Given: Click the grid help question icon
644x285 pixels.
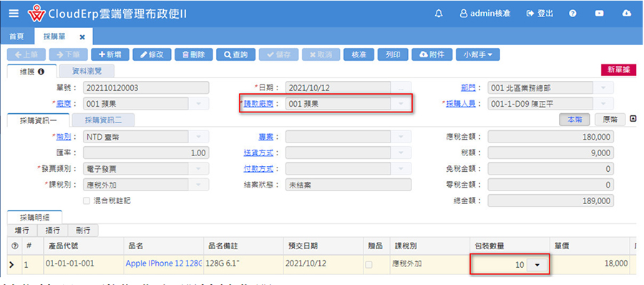Looking at the screenshot, I should click(15, 246).
